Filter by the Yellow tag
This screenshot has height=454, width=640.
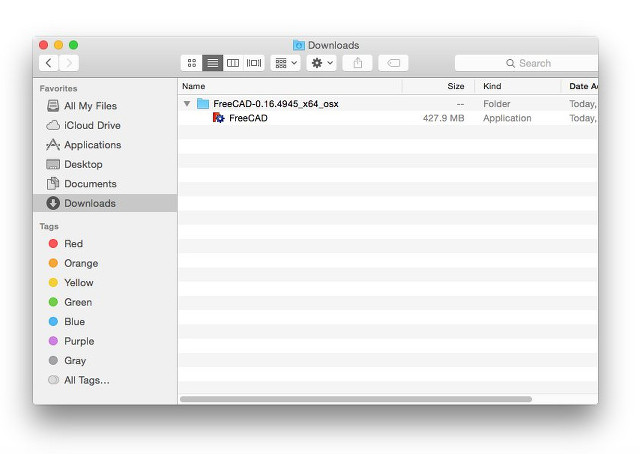[105, 283]
